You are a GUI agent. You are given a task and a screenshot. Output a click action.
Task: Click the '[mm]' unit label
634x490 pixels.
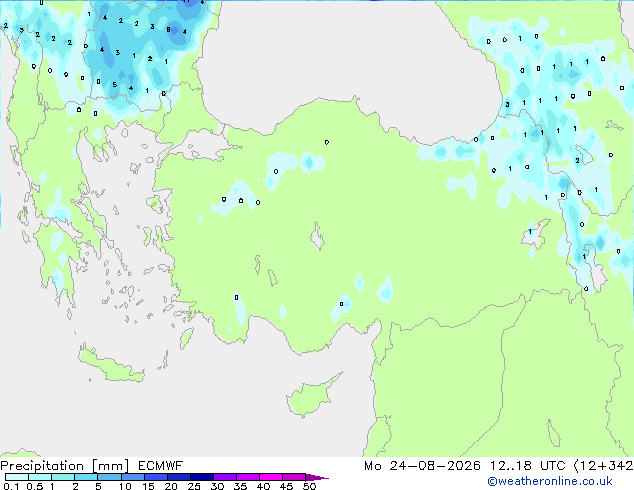111,466
